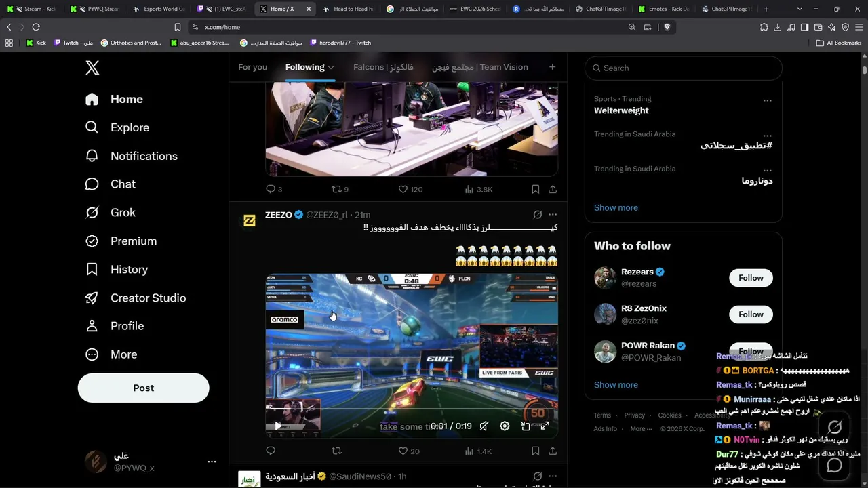Share the top post with 120 likes
The image size is (868, 488).
coord(553,189)
